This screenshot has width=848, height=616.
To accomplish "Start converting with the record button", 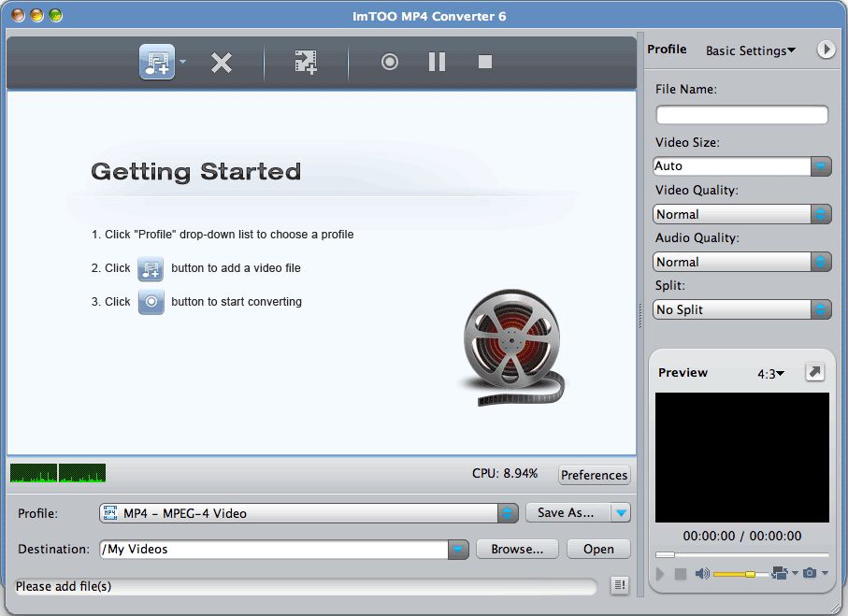I will 390,63.
